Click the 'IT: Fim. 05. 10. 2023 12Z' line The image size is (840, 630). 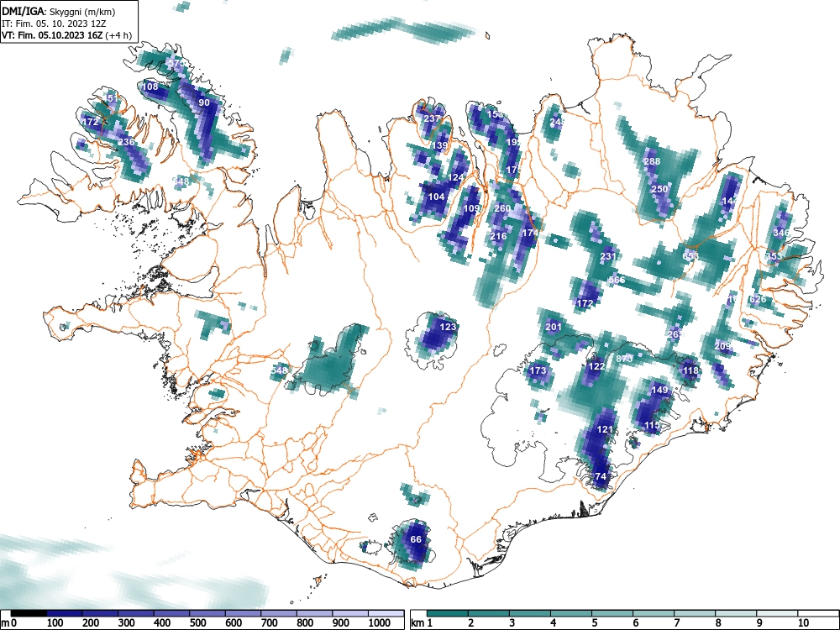(x=54, y=23)
